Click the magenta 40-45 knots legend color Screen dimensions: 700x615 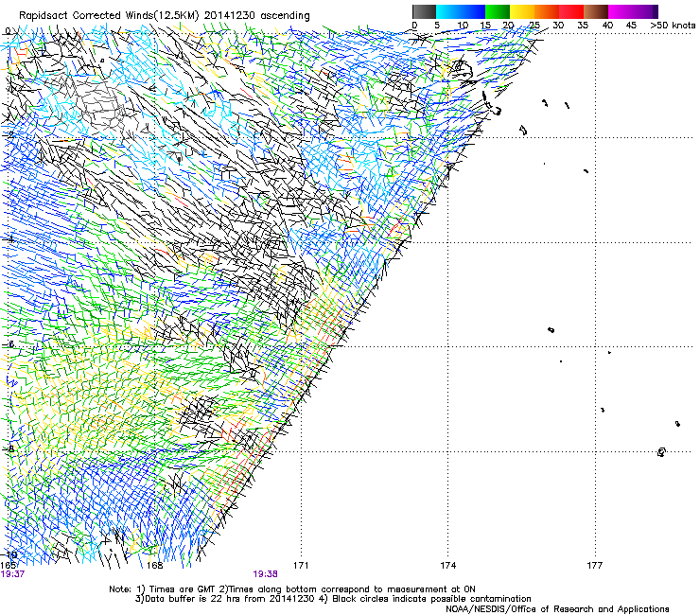[x=621, y=11]
